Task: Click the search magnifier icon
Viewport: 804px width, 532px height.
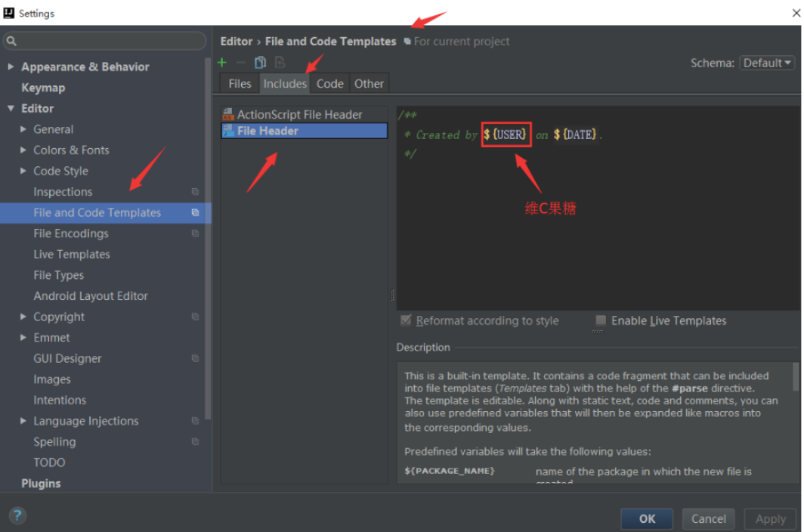Action: tap(12, 41)
